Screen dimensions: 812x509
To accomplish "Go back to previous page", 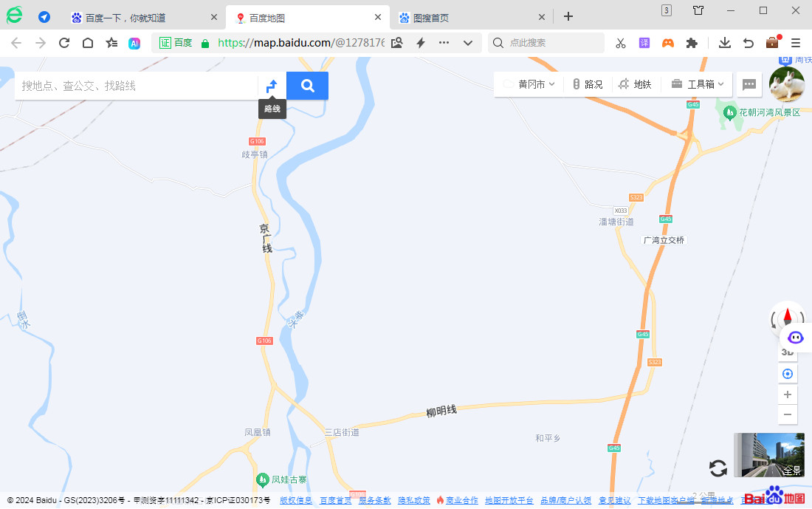I will click(x=16, y=43).
